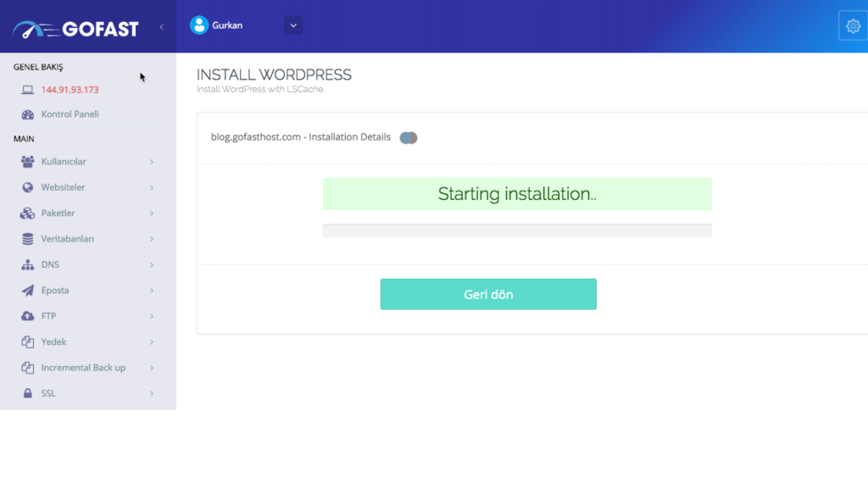Expand the Paketler submenu arrow

[x=152, y=213]
